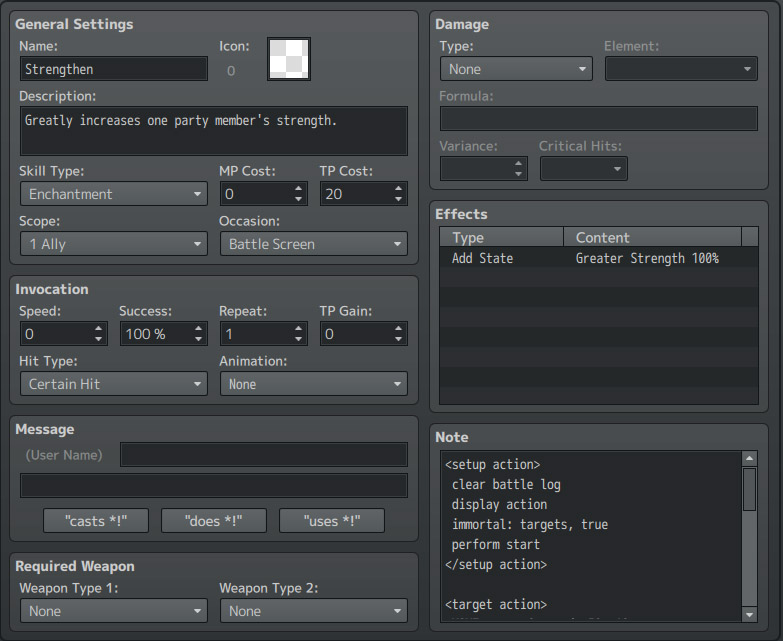The height and width of the screenshot is (641, 783).
Task: Click the "casts *!" message button
Action: click(x=96, y=521)
